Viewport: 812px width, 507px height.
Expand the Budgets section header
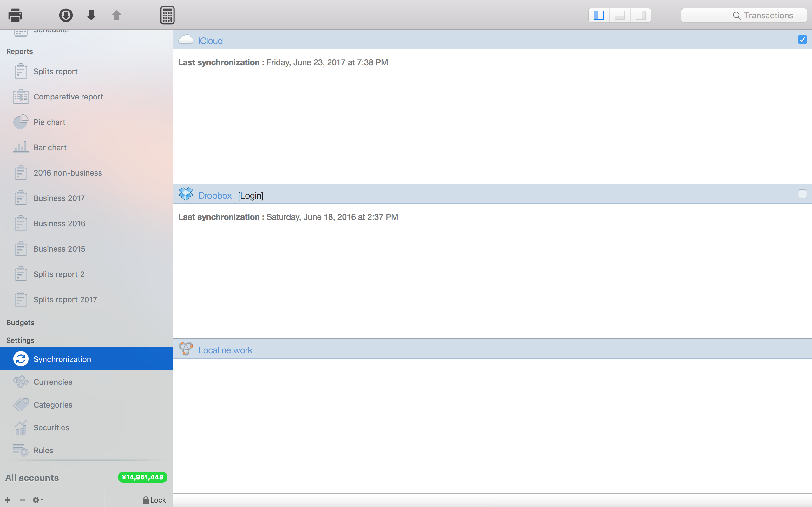21,323
